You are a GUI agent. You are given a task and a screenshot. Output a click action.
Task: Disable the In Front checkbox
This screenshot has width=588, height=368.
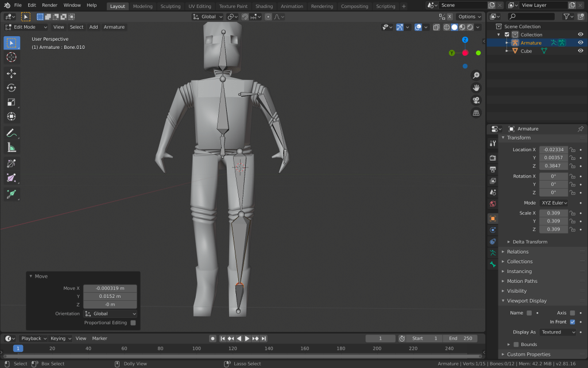click(572, 322)
